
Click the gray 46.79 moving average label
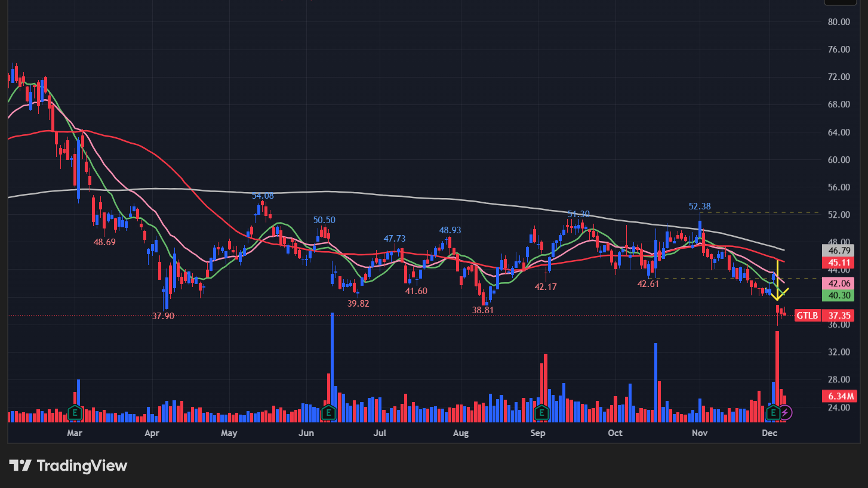[x=839, y=251]
